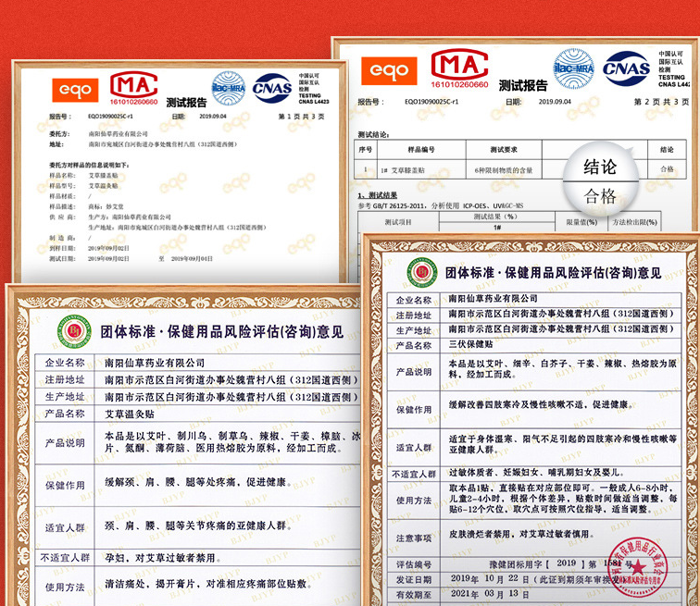Click the ilac-MRA logo on the page 1 report
Image resolution: width=700 pixels, height=606 pixels.
pyautogui.click(x=229, y=88)
